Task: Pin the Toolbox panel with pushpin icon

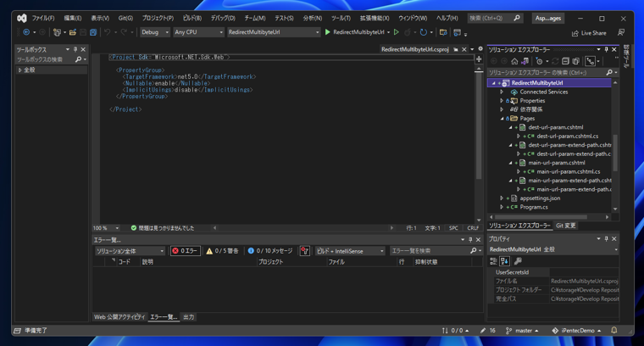Action: pos(75,49)
